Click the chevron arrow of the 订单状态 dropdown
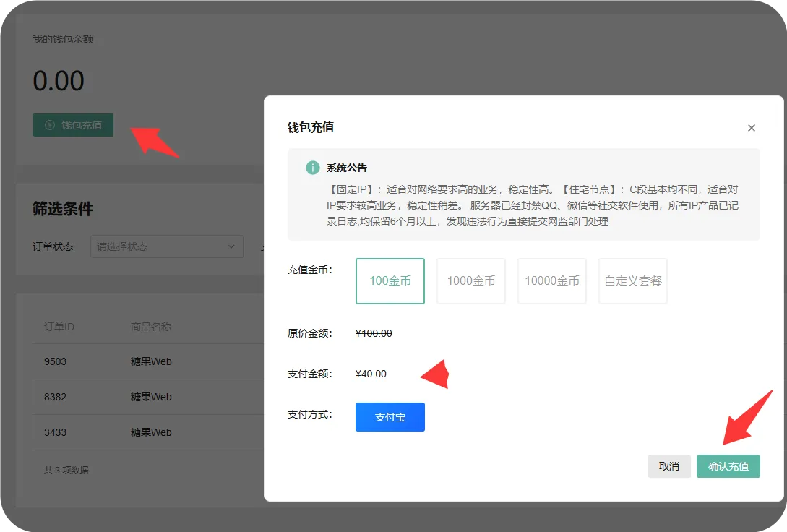 pos(231,246)
